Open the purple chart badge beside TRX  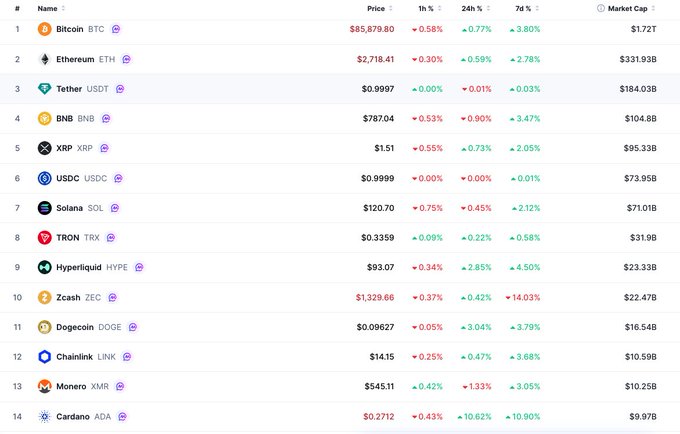click(111, 238)
